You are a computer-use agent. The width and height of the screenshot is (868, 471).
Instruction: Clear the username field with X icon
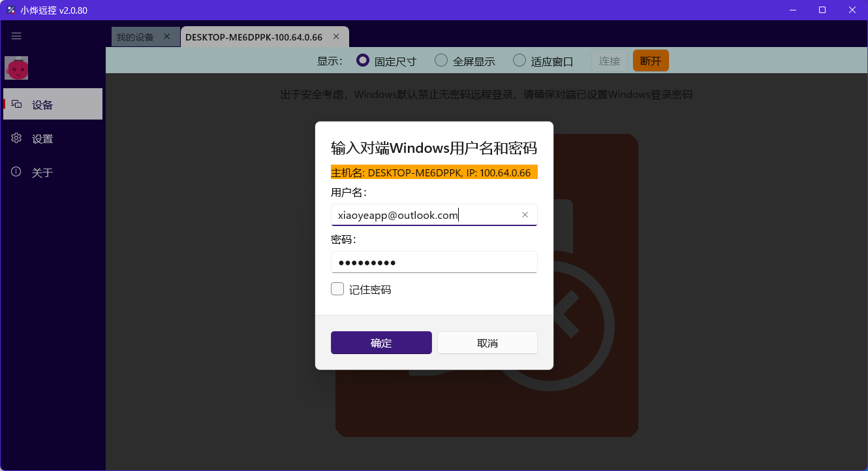525,215
